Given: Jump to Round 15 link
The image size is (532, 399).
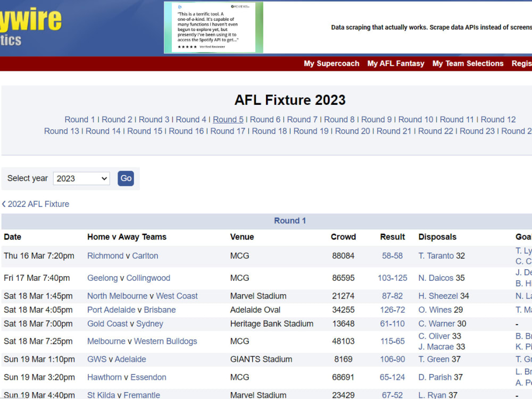Looking at the screenshot, I should click(x=145, y=131).
